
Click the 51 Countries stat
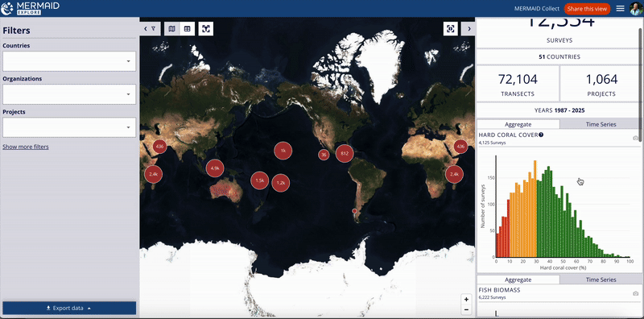(559, 57)
